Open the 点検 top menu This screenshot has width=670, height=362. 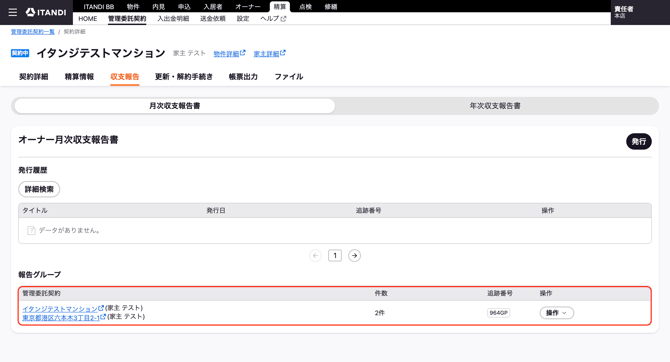[305, 6]
